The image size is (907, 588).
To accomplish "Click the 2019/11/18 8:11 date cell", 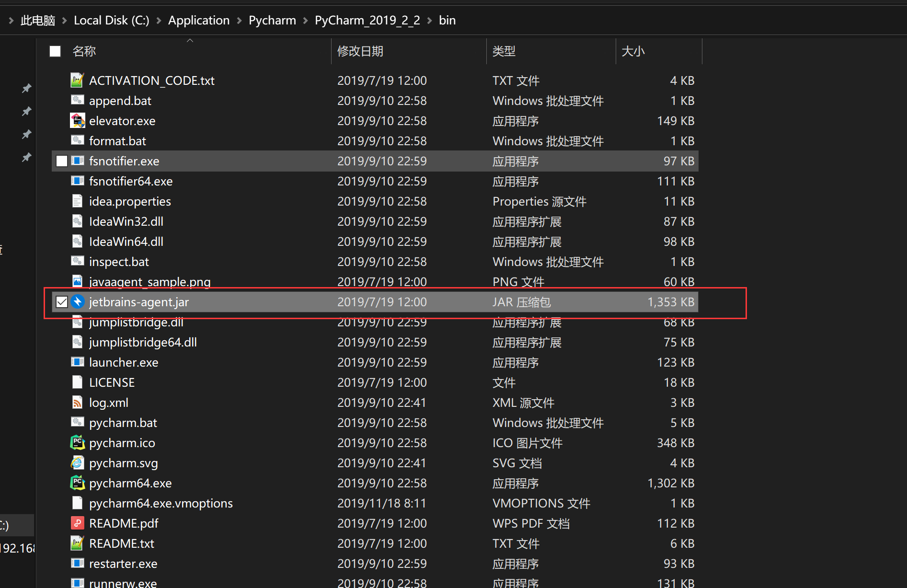I will tap(382, 503).
